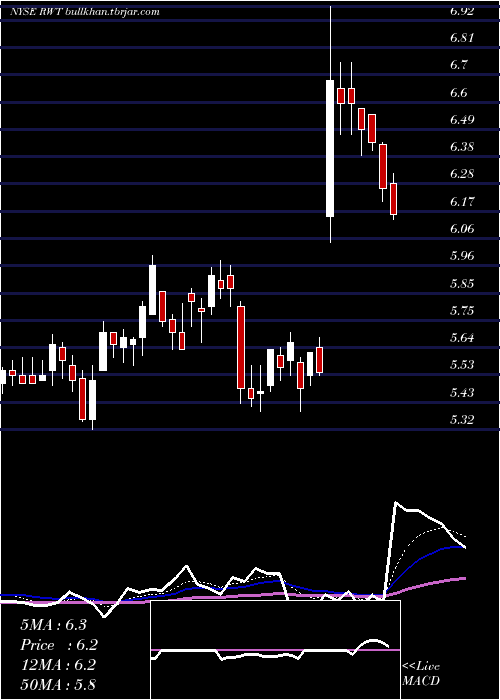This screenshot has width=500, height=700.
Task: Click the 5.75 price axis label
Action: click(x=462, y=310)
